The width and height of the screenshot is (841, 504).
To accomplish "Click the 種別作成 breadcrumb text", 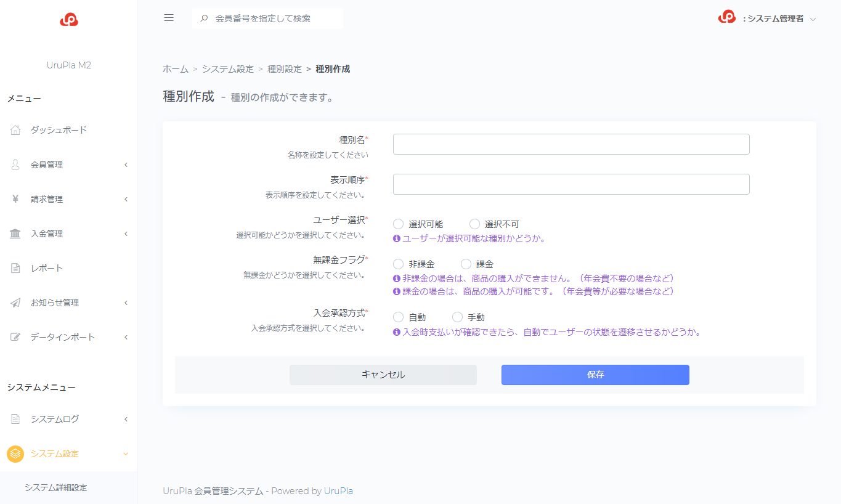I will coord(333,69).
